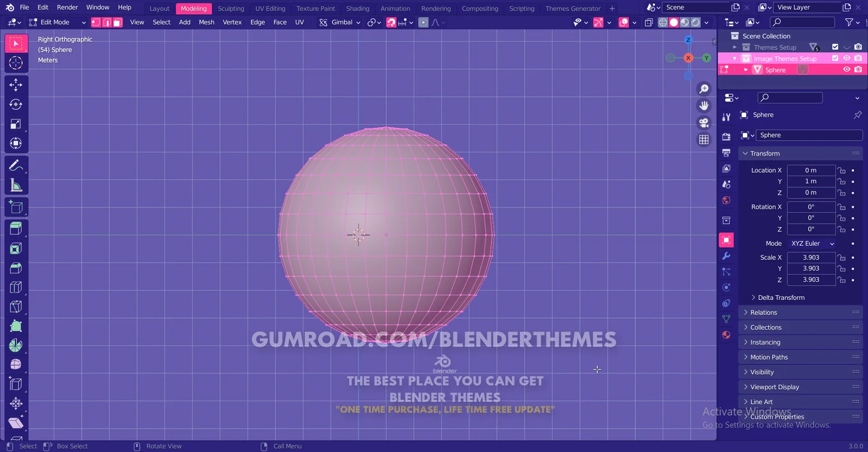Click the X axis on navigation gizmo

688,58
